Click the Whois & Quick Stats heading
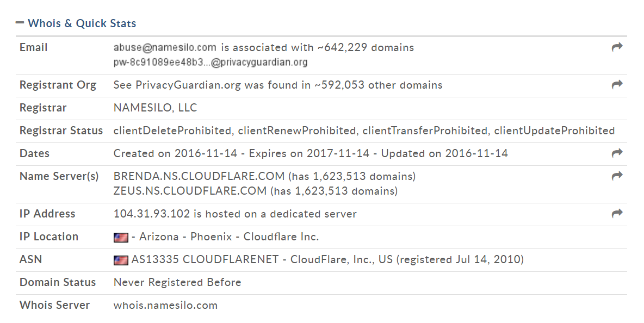644x323 pixels. point(82,23)
